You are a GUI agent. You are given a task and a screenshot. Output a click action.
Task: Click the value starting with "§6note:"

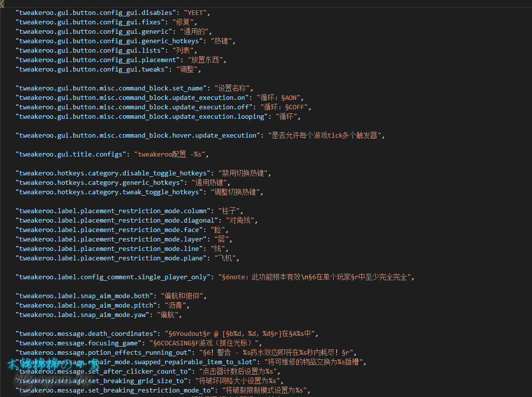(x=315, y=277)
